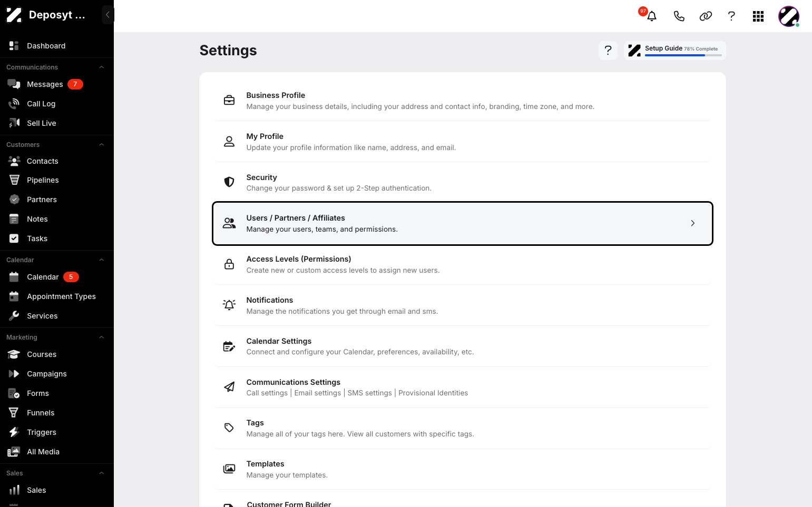Open Funnels in the sidebar

pos(57,413)
